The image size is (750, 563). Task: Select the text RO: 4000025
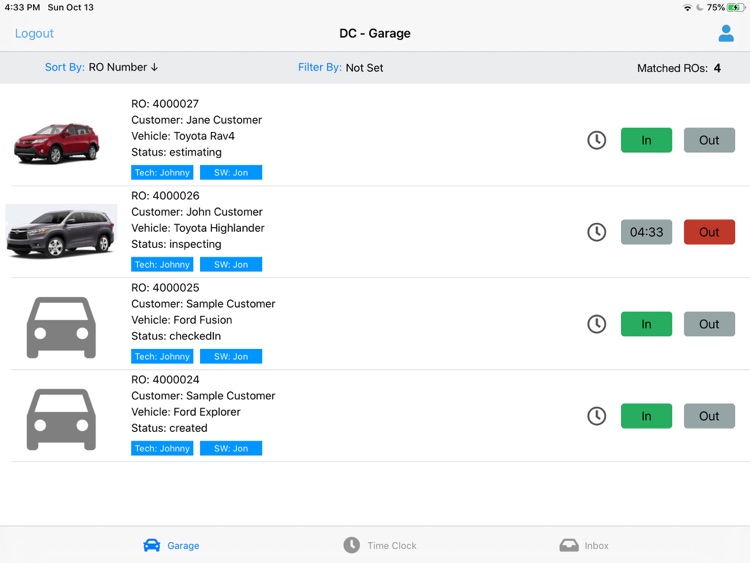pyautogui.click(x=165, y=287)
